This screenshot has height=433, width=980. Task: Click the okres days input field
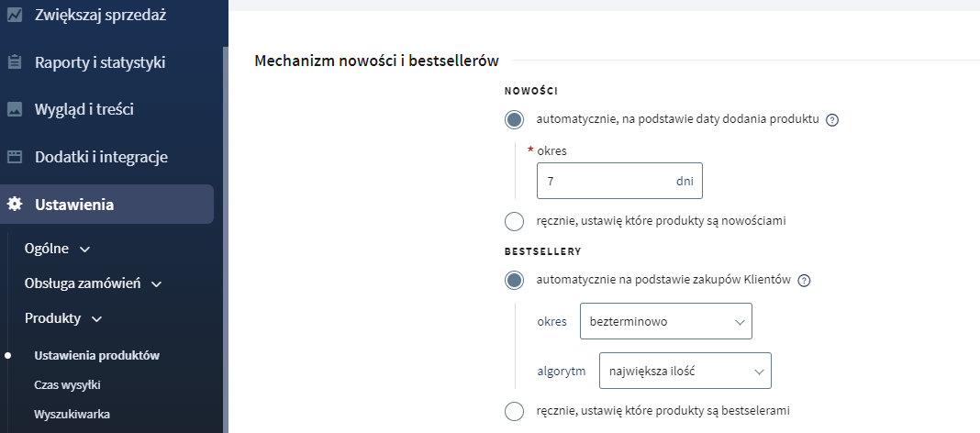(619, 182)
